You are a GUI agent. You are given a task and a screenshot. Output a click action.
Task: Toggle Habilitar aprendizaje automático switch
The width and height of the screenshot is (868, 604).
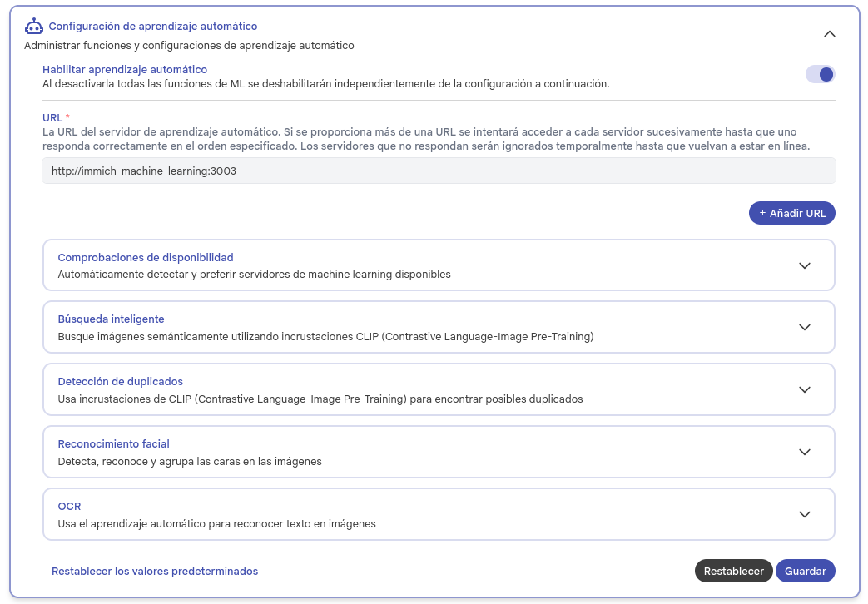820,75
